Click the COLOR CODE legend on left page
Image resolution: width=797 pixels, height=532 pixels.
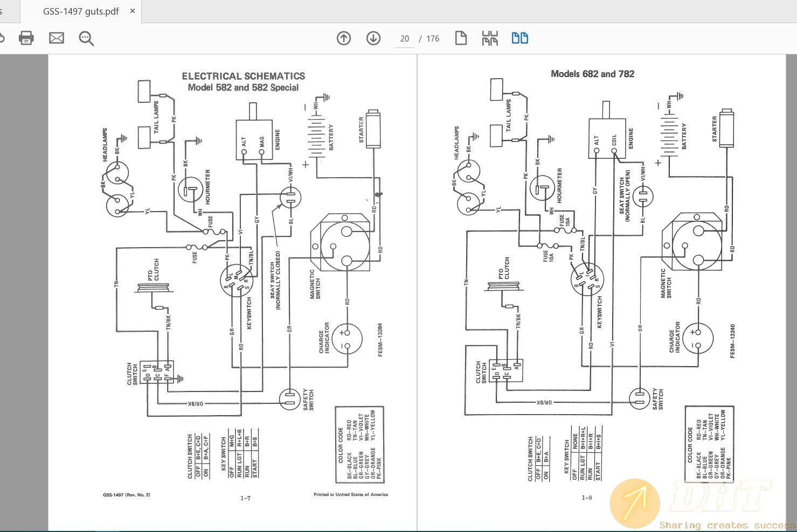[359, 444]
